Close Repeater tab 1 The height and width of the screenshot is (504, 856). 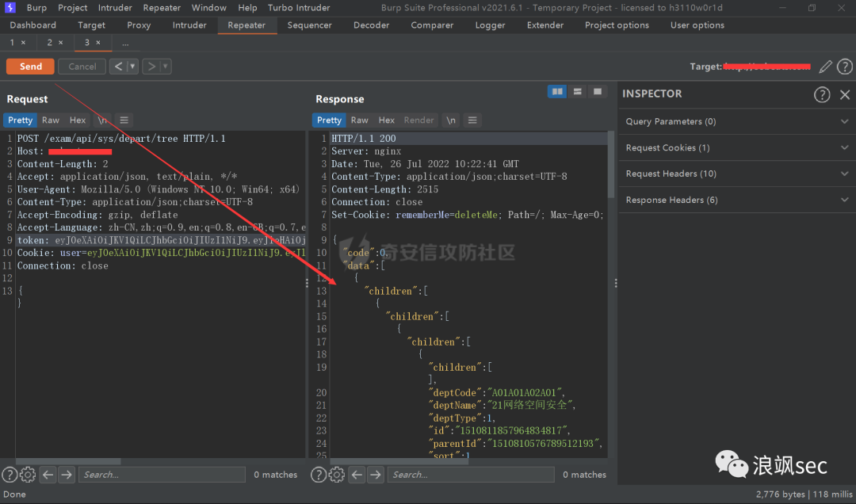[x=23, y=43]
